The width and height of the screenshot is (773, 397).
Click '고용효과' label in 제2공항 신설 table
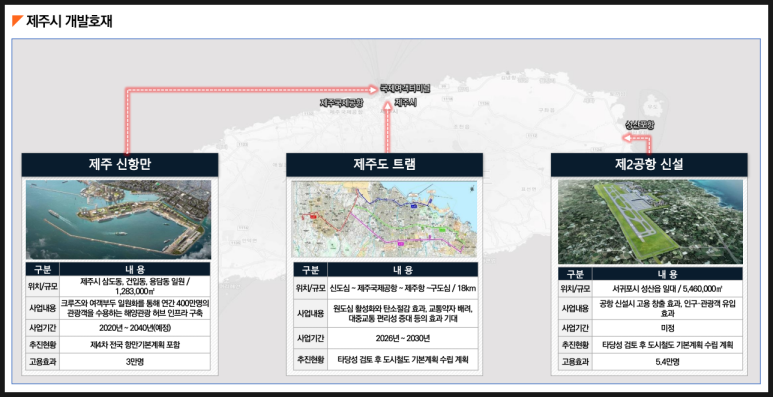click(x=575, y=361)
